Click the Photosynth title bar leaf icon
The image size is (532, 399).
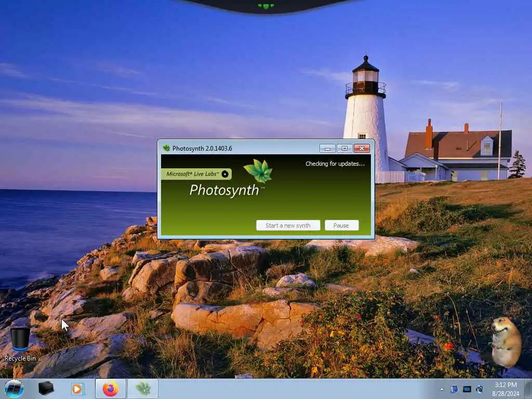coord(166,148)
